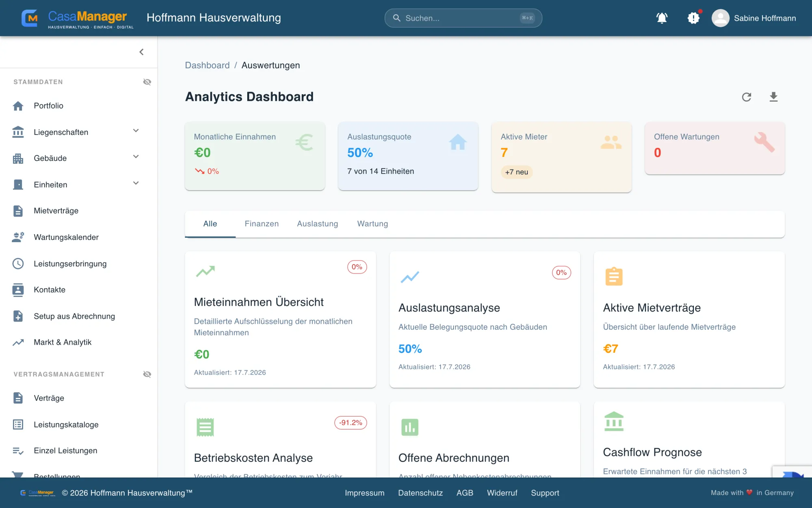Click the Markt & Analytik trend icon
This screenshot has height=508, width=812.
click(18, 343)
